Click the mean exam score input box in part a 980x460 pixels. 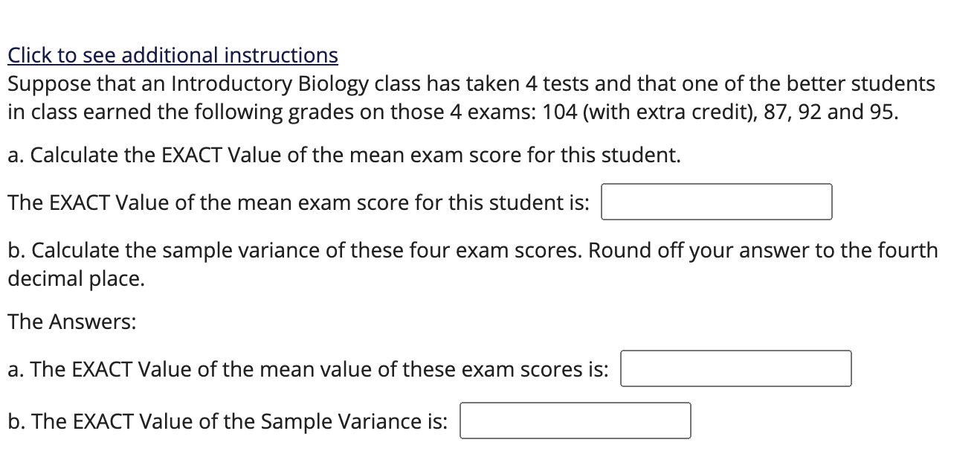coord(716,202)
